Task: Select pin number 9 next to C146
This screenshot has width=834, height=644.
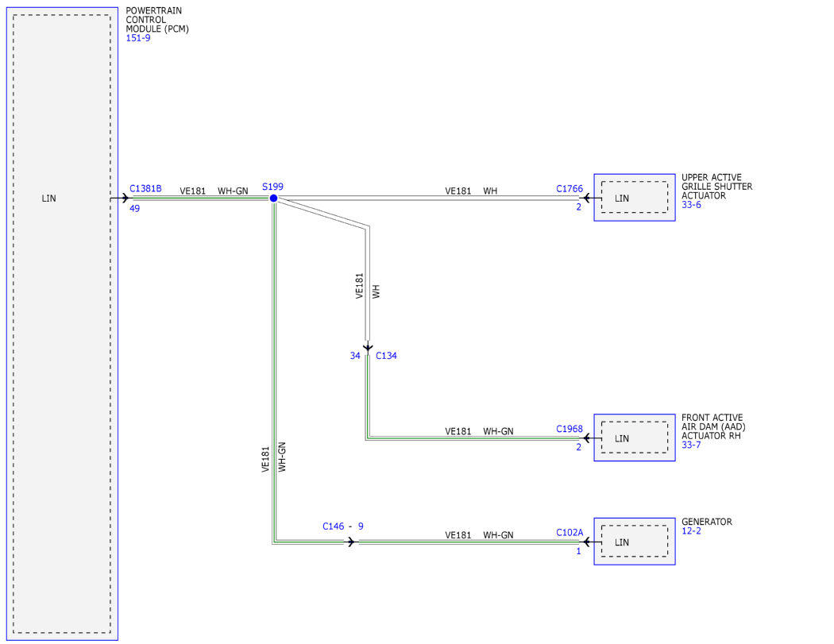Action: [x=361, y=526]
